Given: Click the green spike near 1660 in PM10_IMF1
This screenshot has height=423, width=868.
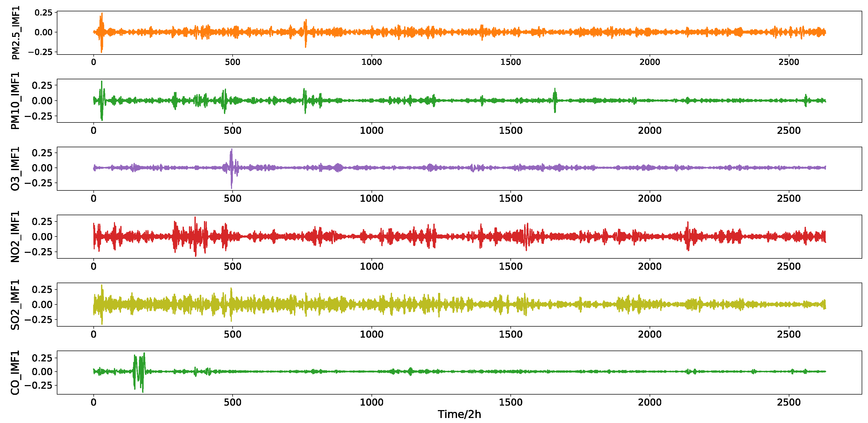Looking at the screenshot, I should (x=555, y=100).
